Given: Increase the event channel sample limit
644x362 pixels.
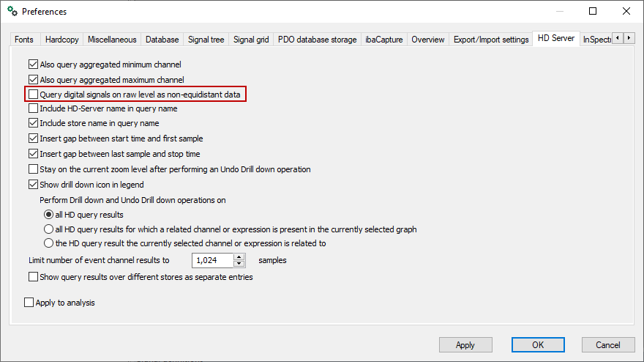Looking at the screenshot, I should [x=239, y=256].
